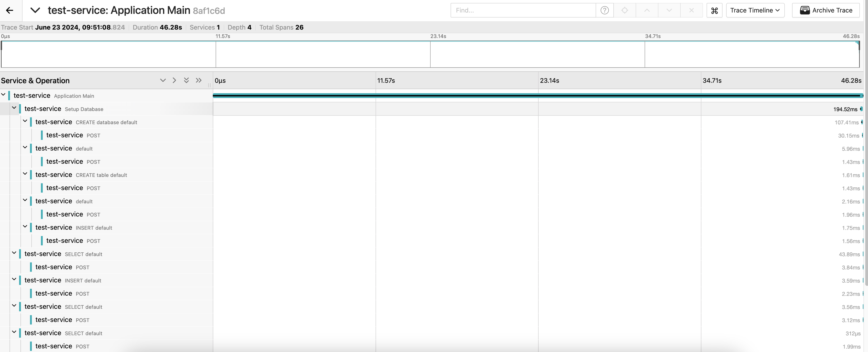
Task: Clear the search using the X icon
Action: (x=691, y=10)
